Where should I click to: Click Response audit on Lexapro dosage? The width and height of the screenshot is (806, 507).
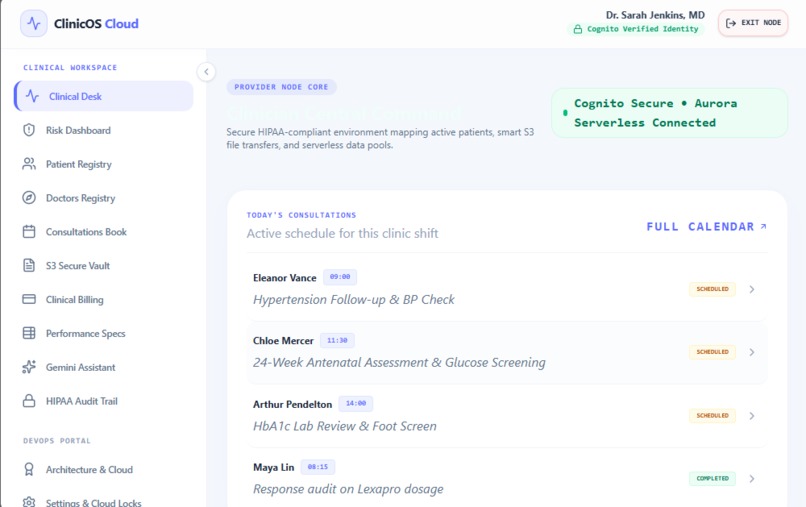pyautogui.click(x=348, y=489)
